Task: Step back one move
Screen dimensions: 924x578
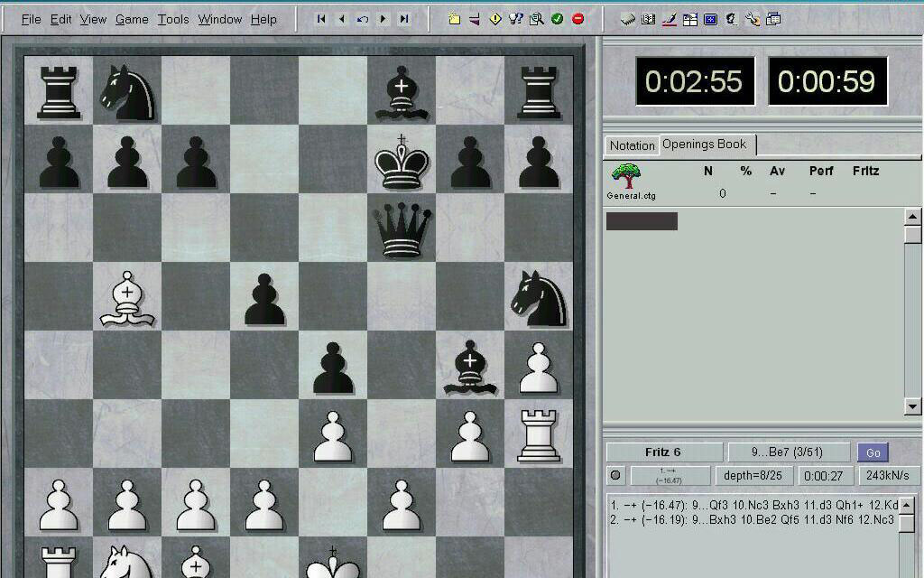Action: tap(342, 19)
